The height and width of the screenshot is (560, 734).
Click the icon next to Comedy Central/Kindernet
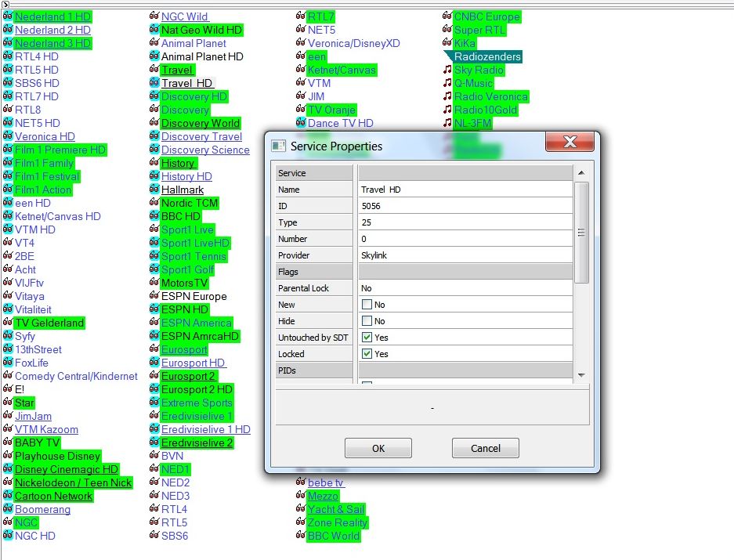[x=8, y=376]
